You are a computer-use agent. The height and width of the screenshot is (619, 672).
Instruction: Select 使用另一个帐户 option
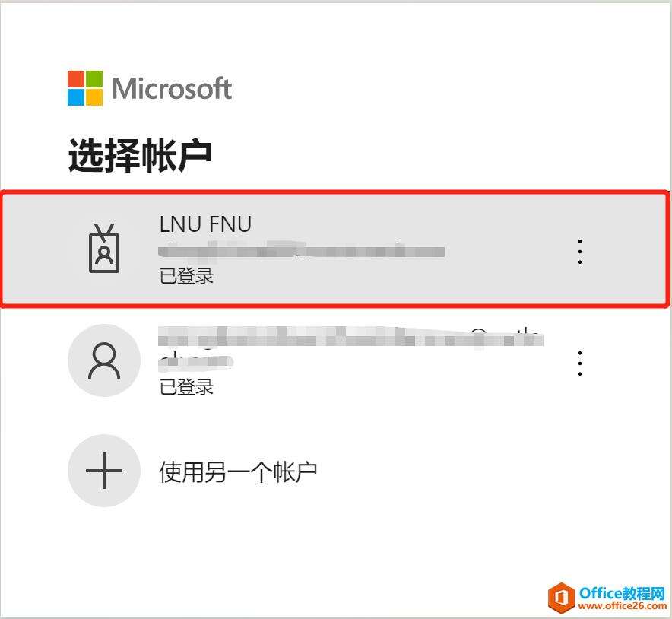238,472
